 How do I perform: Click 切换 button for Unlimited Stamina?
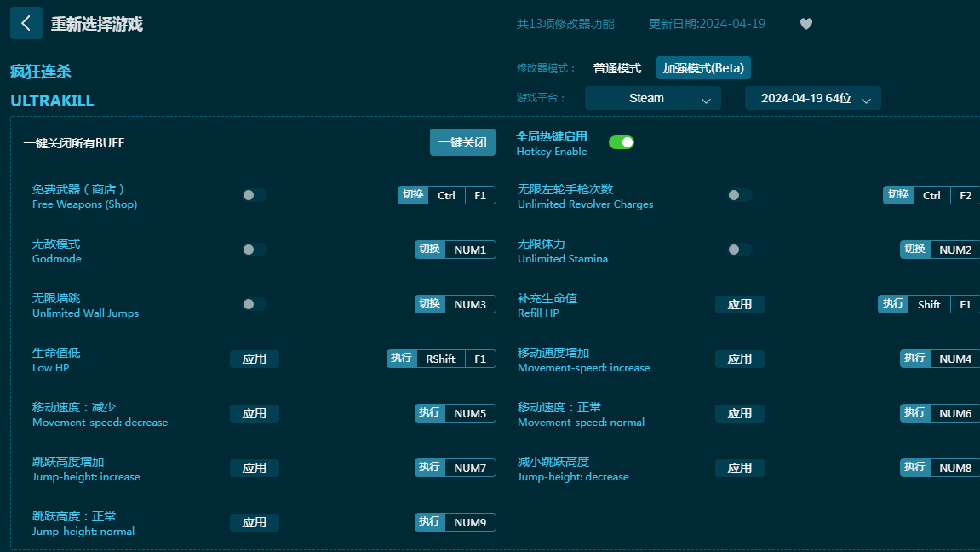[915, 250]
